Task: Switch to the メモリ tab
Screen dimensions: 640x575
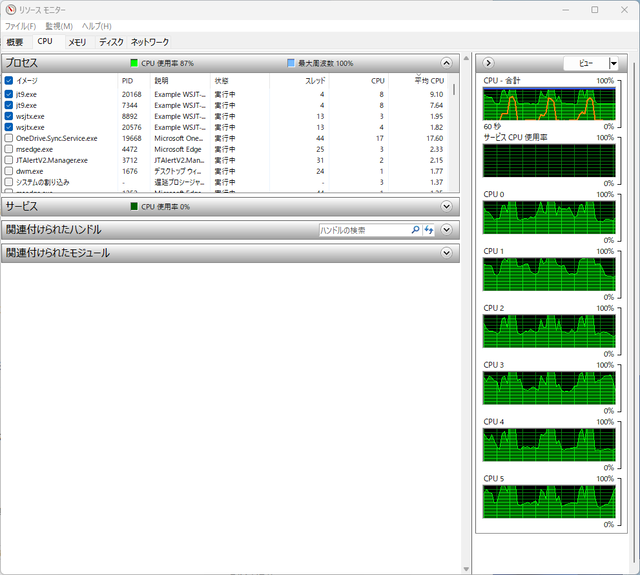Action: click(x=77, y=42)
